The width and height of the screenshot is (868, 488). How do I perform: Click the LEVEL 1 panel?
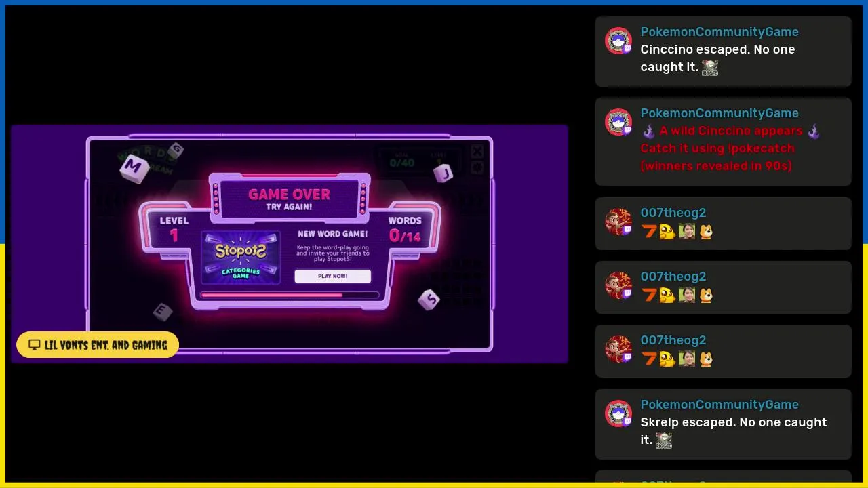[x=174, y=228]
